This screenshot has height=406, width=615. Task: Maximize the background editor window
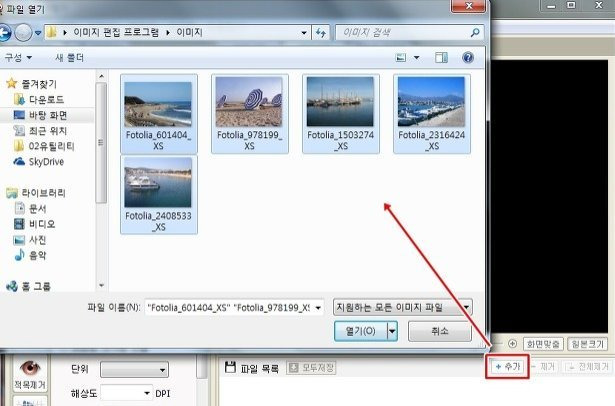[571, 5]
